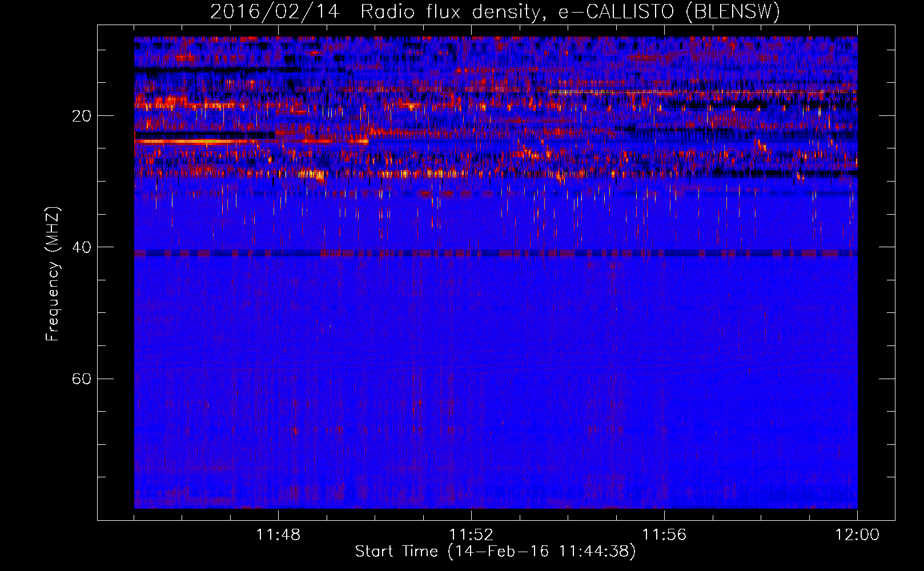
Task: Click the 11:56 time tick label
Action: (x=664, y=535)
